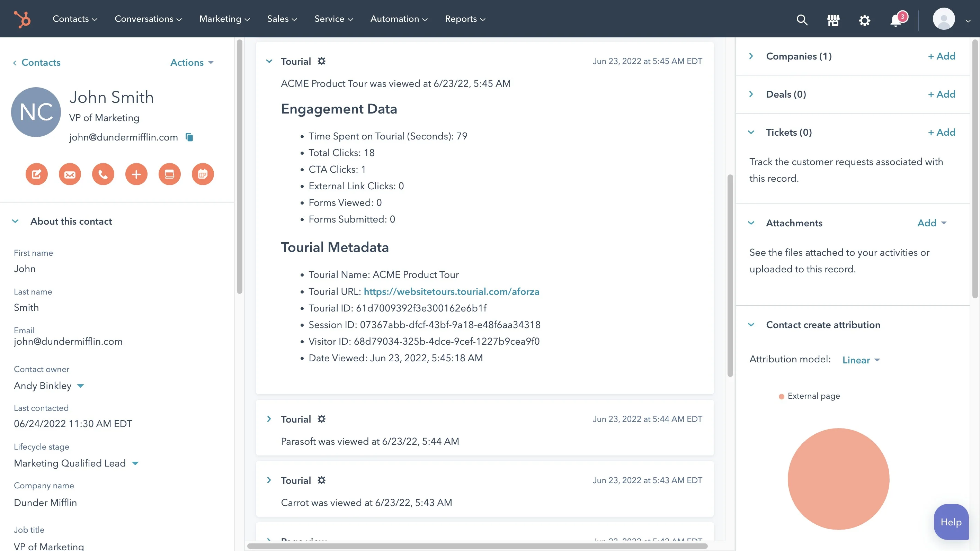
Task: Expand the Carrot Tourial entry
Action: [x=269, y=480]
